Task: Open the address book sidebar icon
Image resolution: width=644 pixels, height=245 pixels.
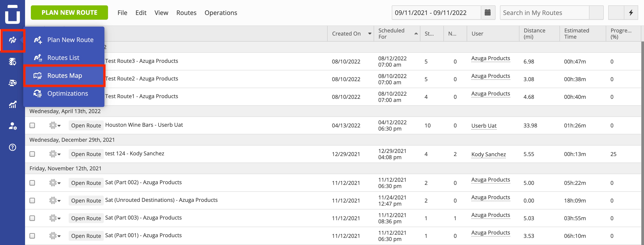Action: (13, 61)
